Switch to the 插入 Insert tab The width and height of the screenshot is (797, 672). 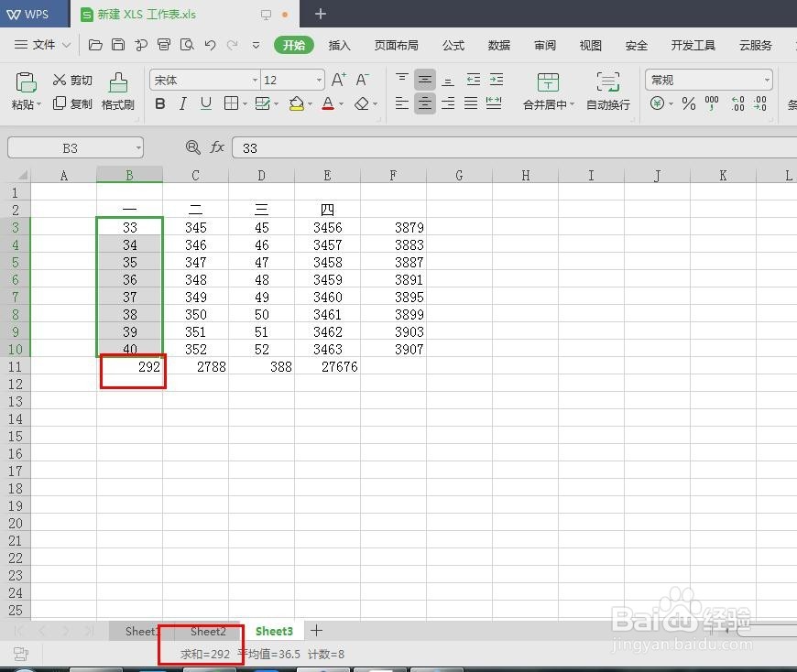pyautogui.click(x=339, y=45)
